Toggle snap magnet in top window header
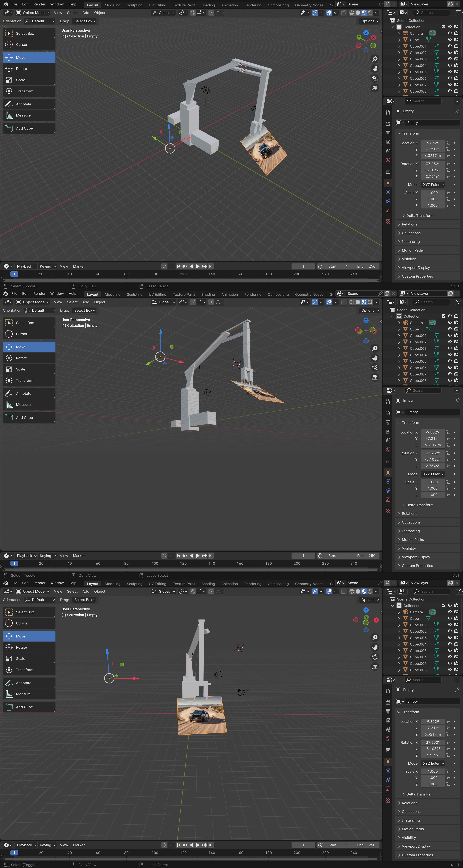The width and height of the screenshot is (463, 868). 193,13
